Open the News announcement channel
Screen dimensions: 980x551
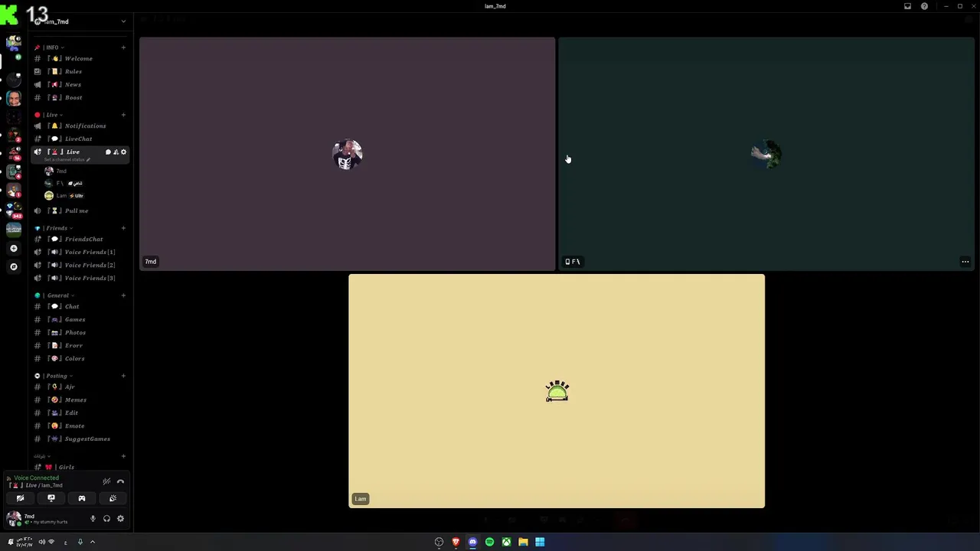tap(80, 85)
